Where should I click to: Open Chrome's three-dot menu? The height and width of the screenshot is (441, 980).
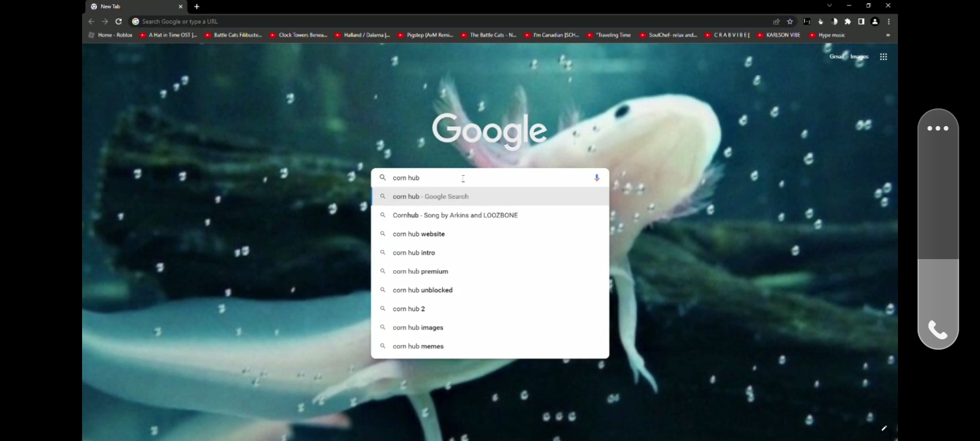point(888,21)
